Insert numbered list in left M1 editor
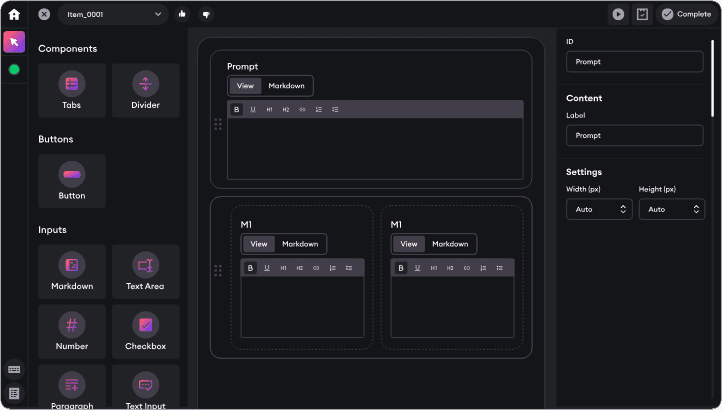The width and height of the screenshot is (722, 410). tap(332, 268)
